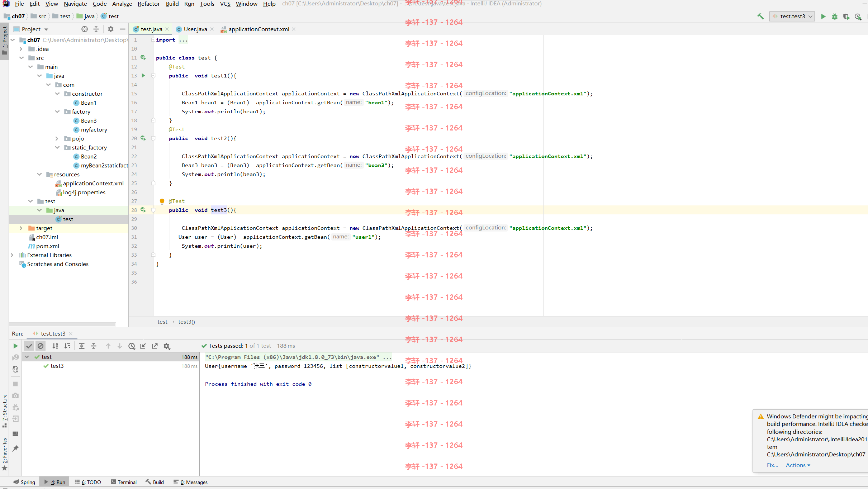
Task: Click the dump threads camera icon
Action: [15, 395]
